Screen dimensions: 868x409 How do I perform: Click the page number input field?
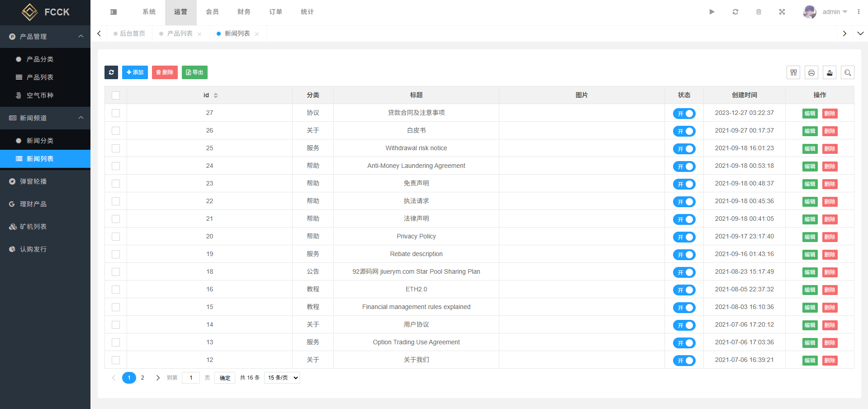[x=191, y=378]
